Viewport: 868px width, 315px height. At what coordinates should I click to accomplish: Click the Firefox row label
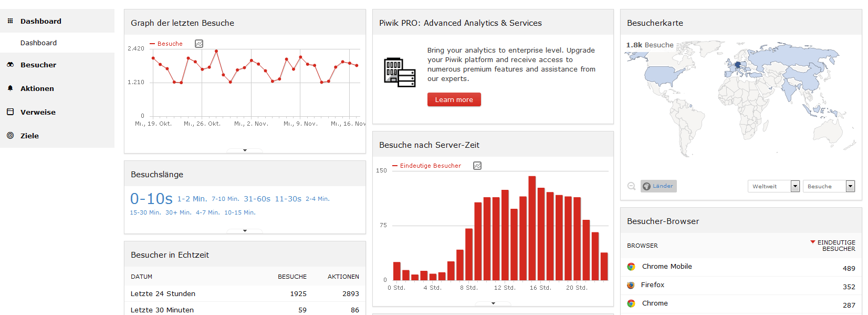coord(653,285)
